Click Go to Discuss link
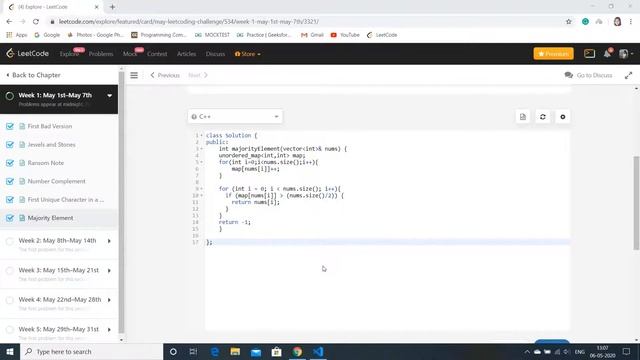 click(x=588, y=75)
